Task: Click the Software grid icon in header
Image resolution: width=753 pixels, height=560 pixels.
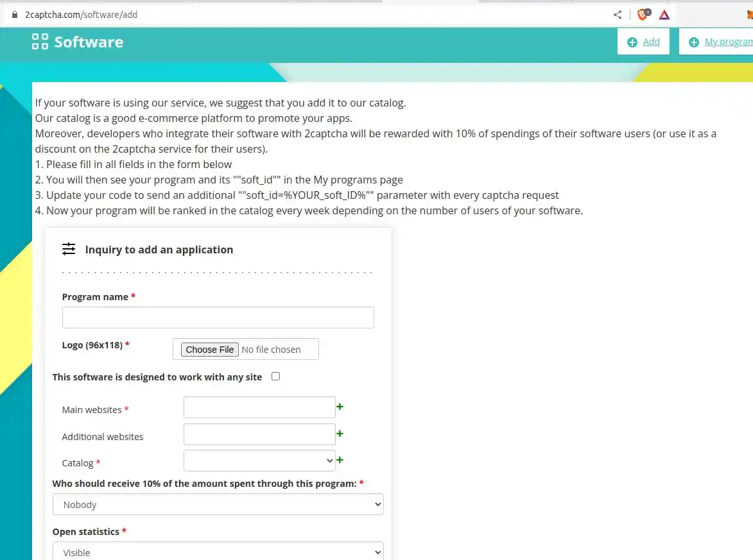Action: (x=40, y=42)
